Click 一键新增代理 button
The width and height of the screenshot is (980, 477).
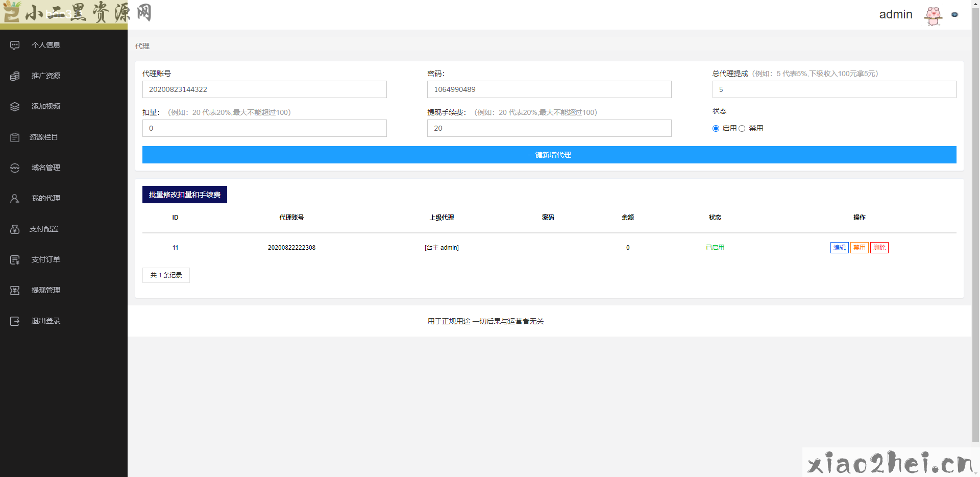(549, 155)
